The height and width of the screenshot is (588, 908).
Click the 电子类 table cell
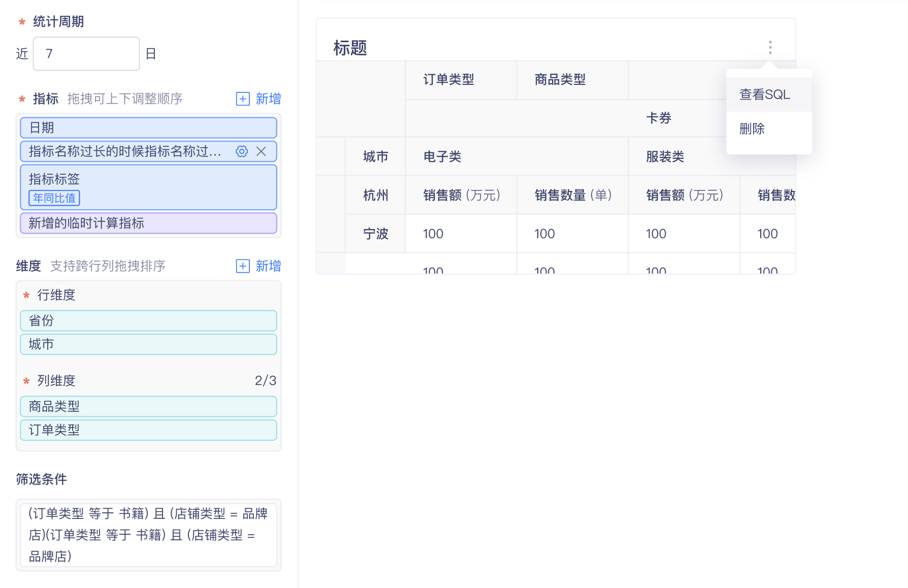(516, 156)
